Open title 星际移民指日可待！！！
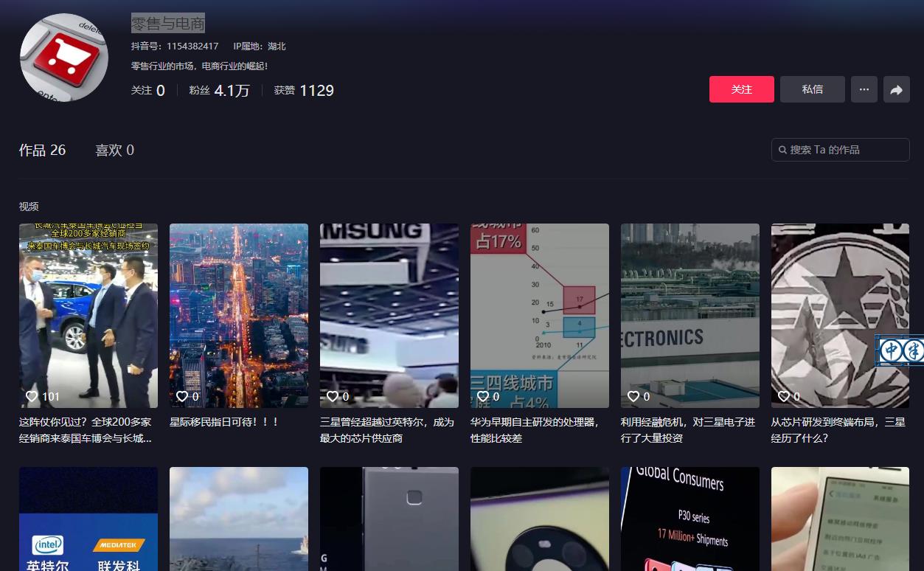This screenshot has height=571, width=924. 225,422
